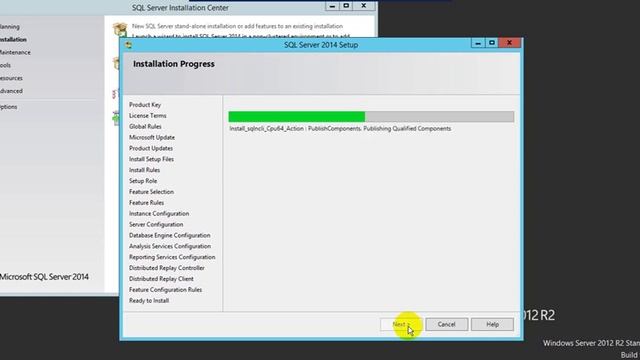
Task: Select Install Setup Files step
Action: [151, 159]
